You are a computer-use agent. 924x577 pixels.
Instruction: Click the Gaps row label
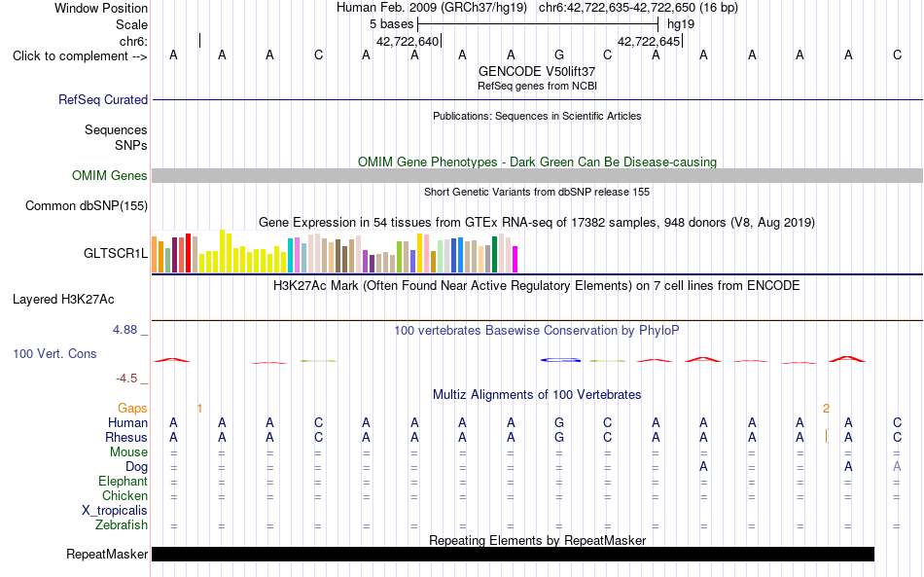(x=132, y=408)
